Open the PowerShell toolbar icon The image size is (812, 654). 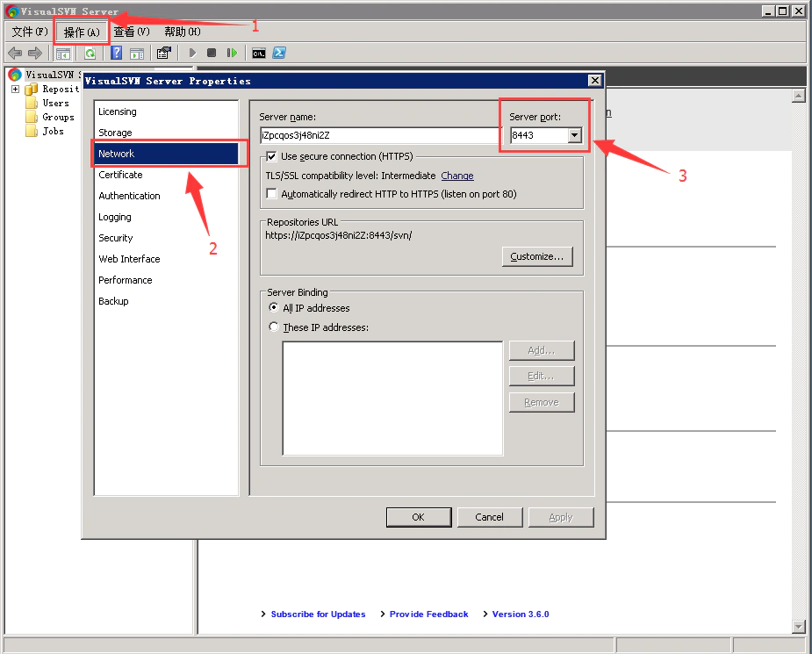click(279, 53)
